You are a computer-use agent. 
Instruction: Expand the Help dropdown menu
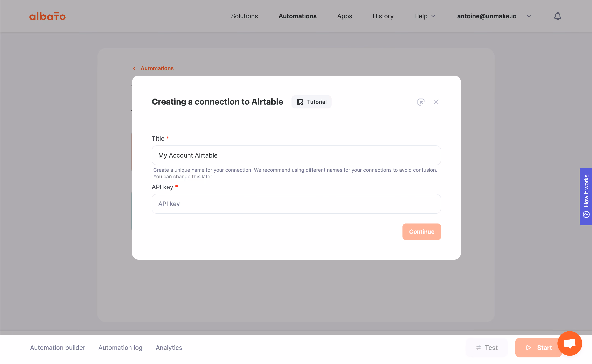pyautogui.click(x=425, y=16)
